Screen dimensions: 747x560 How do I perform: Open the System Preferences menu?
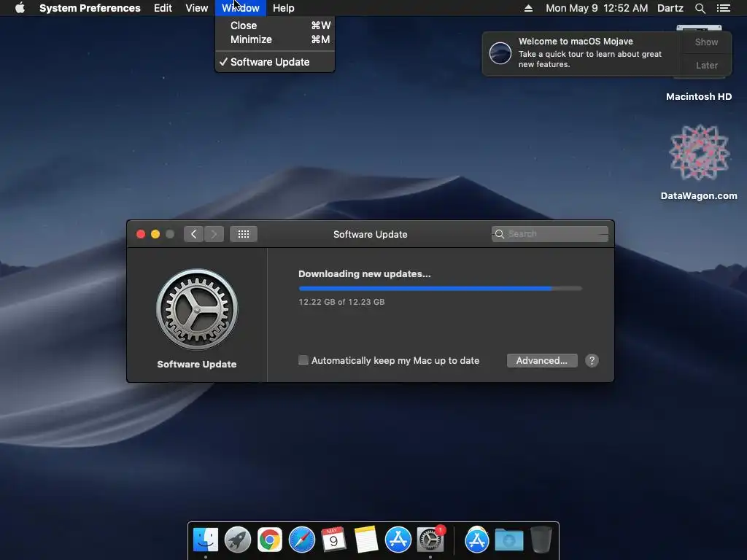[90, 8]
